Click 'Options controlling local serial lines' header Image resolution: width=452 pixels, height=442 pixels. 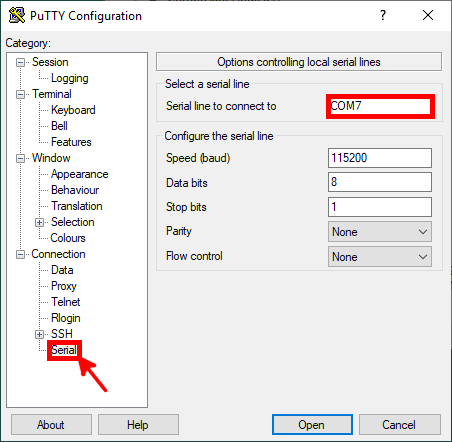(x=299, y=62)
